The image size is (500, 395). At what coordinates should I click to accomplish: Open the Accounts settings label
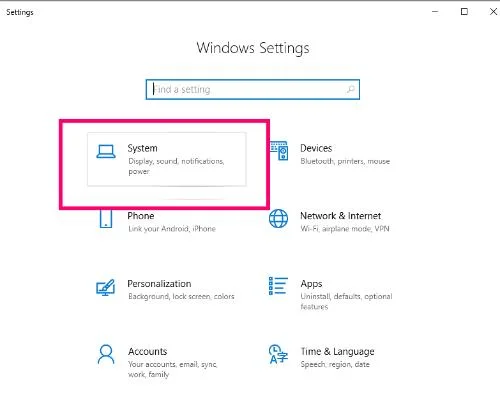[x=148, y=351]
